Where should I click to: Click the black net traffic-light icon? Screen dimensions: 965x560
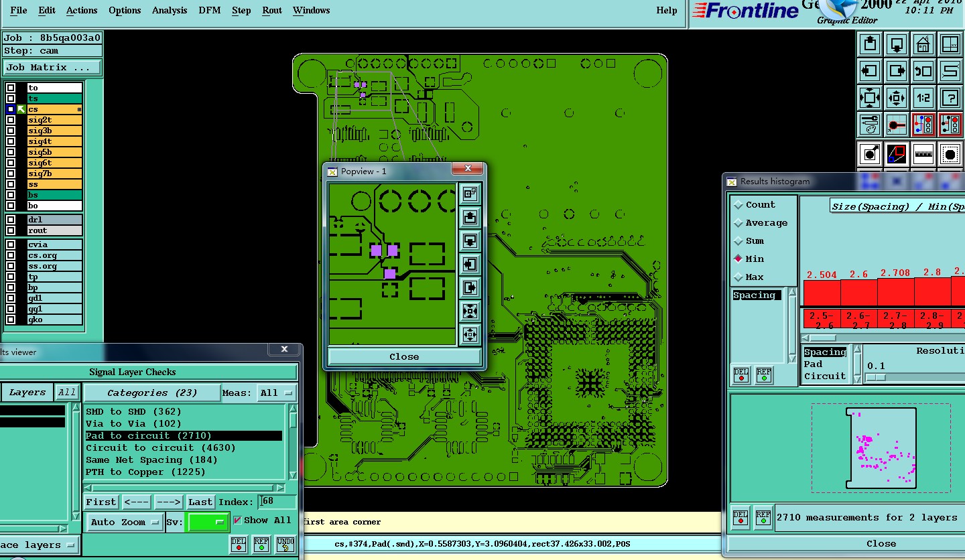tap(950, 125)
